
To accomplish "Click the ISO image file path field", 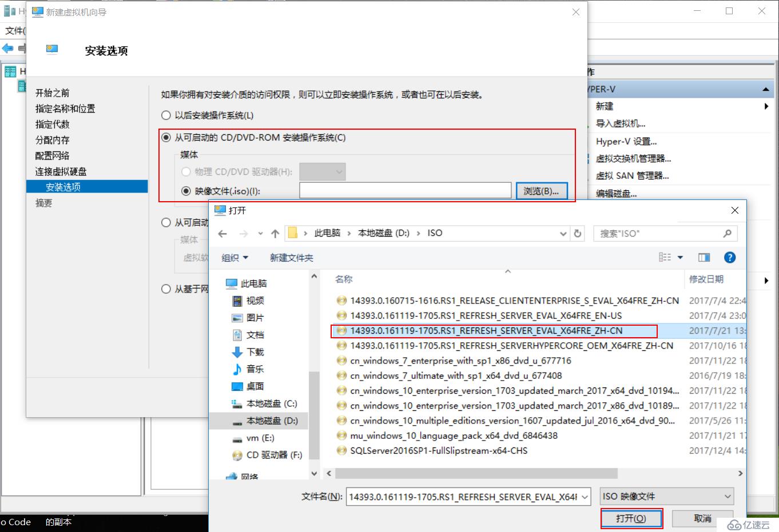I will pyautogui.click(x=406, y=191).
